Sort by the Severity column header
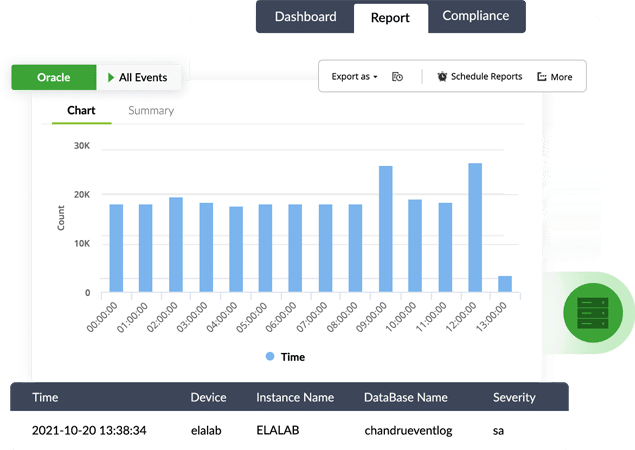The image size is (635, 450). 514,397
